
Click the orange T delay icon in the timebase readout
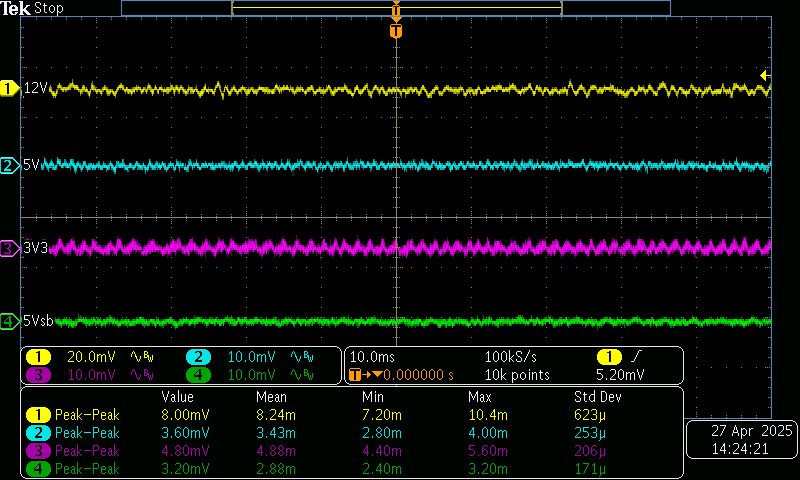point(355,375)
